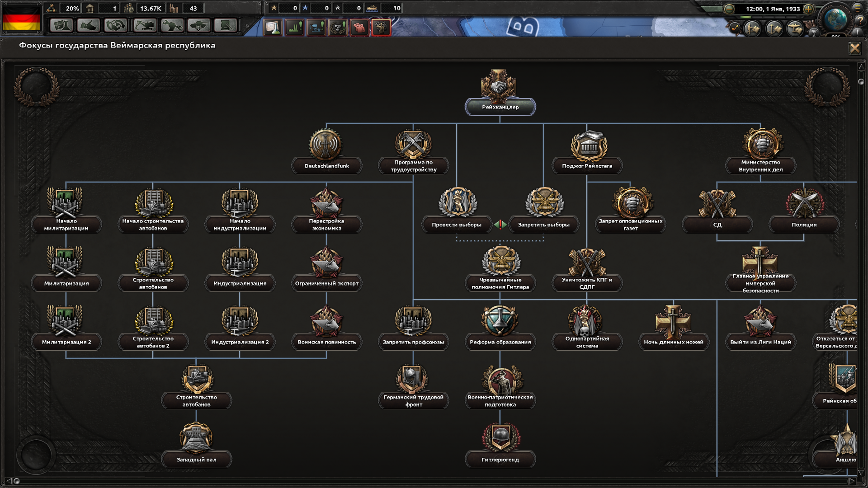Viewport: 868px width, 488px height.
Task: Decrease game speed with minus button
Action: click(729, 9)
